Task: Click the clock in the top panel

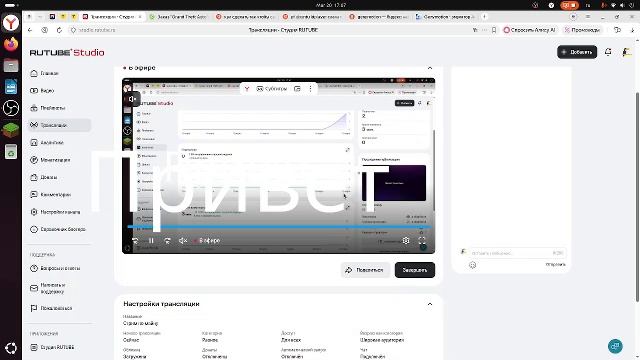Action: point(331,5)
